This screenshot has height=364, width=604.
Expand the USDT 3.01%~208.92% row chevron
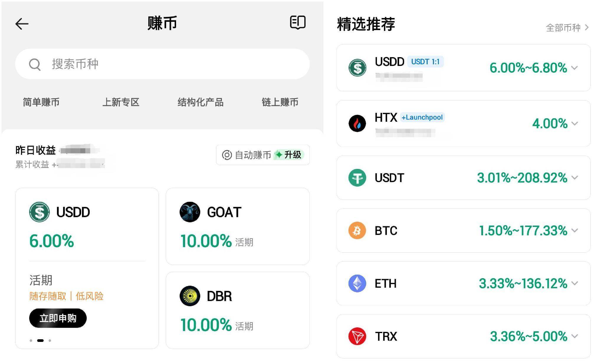tap(574, 177)
